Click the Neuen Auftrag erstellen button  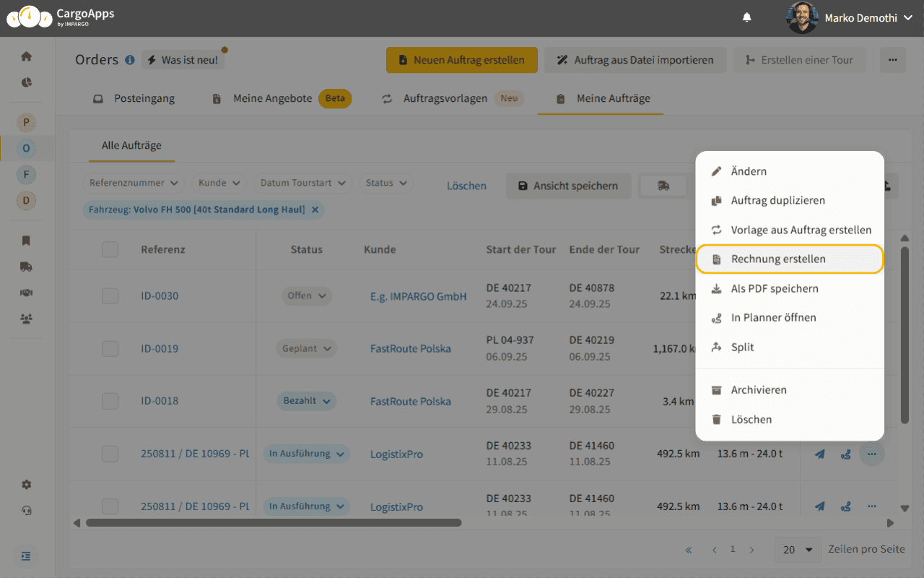tap(461, 60)
